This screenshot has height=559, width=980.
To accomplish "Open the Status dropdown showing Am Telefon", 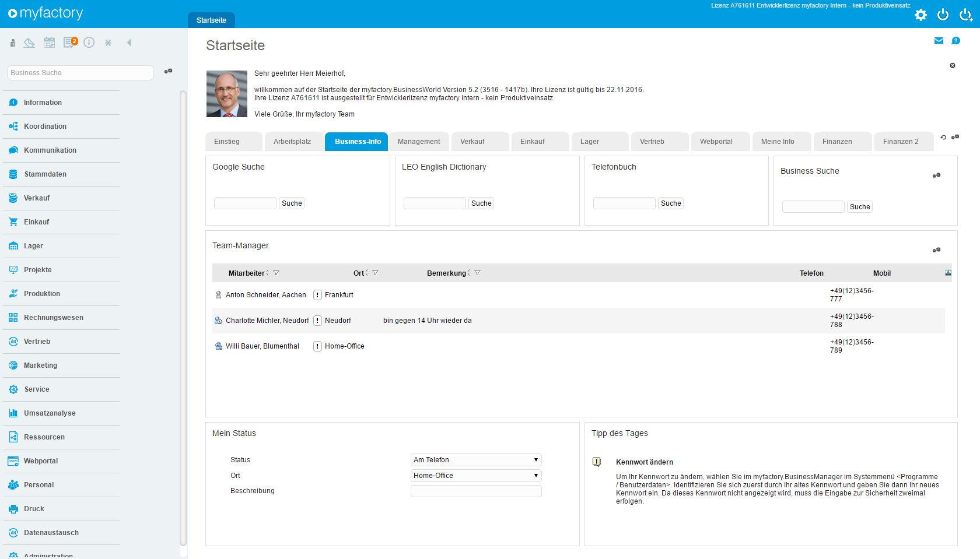I will [476, 460].
